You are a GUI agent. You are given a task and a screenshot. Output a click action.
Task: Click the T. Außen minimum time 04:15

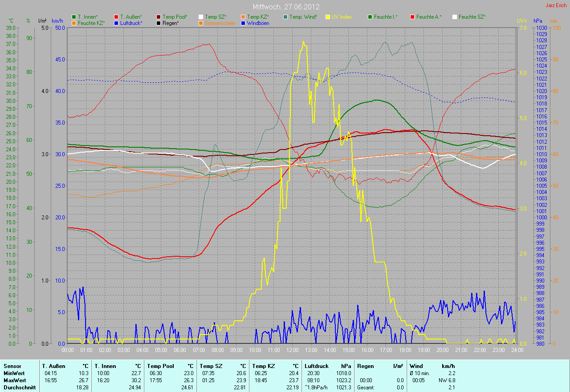click(51, 373)
